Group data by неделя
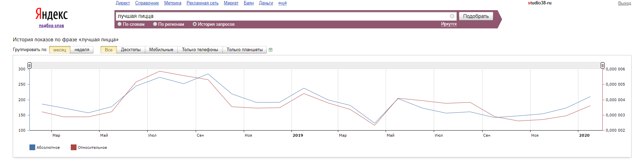Image resolution: width=644 pixels, height=160 pixels. [82, 50]
